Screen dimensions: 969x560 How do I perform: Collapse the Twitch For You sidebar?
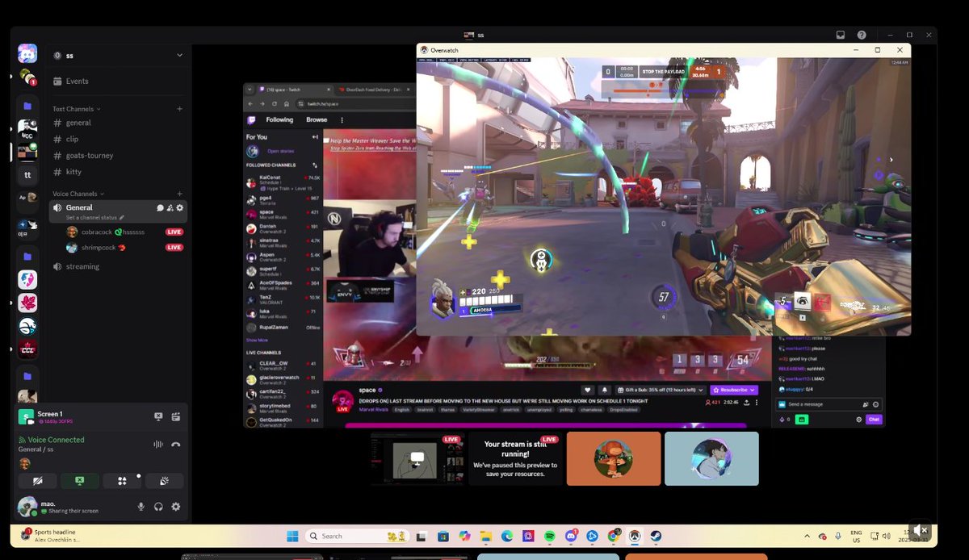[315, 137]
